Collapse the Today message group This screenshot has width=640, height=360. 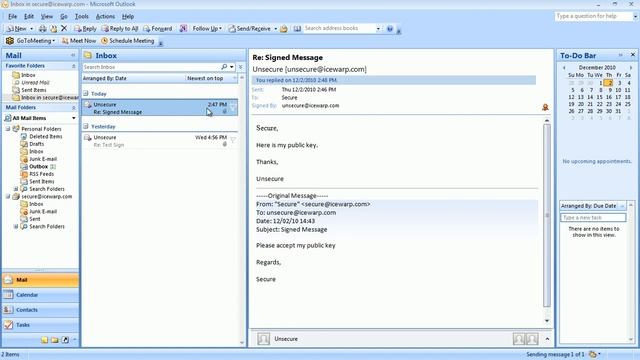[86, 93]
